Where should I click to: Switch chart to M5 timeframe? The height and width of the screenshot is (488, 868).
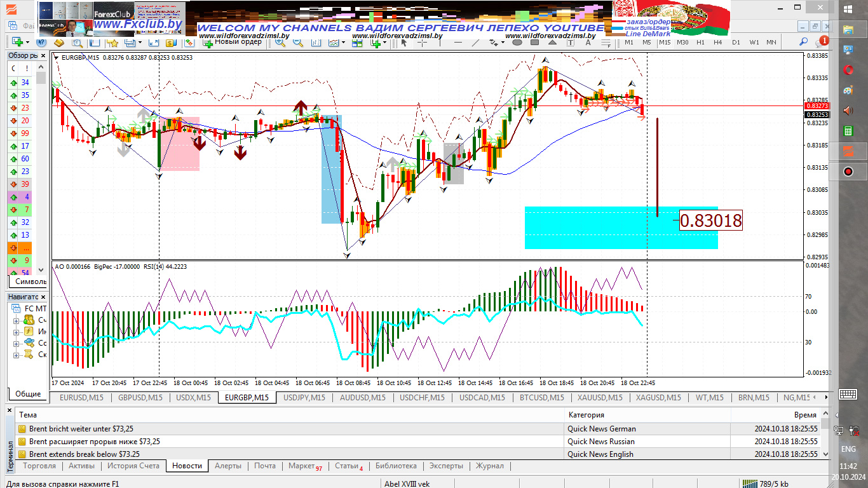pyautogui.click(x=646, y=42)
